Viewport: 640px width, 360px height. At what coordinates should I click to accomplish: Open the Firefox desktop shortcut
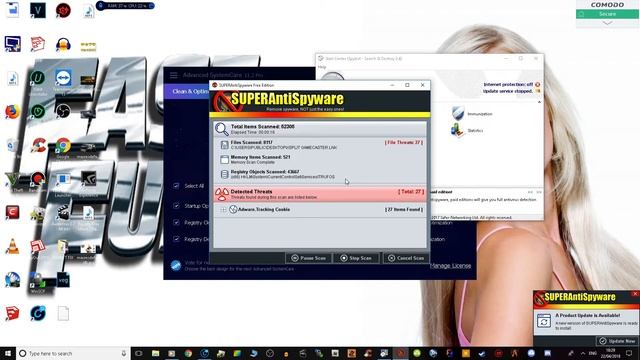[13, 111]
